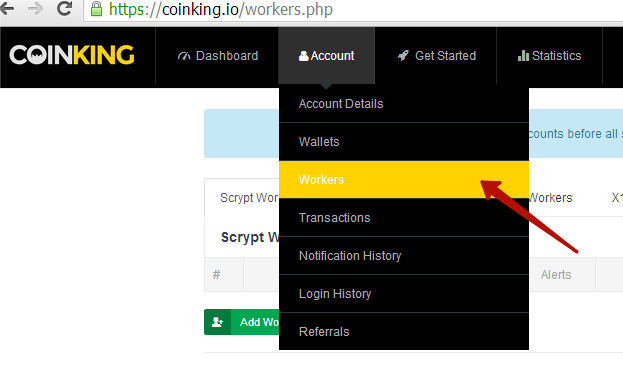Viewport: 623px width, 374px height.
Task: Open Login History menu entry
Action: [404, 294]
